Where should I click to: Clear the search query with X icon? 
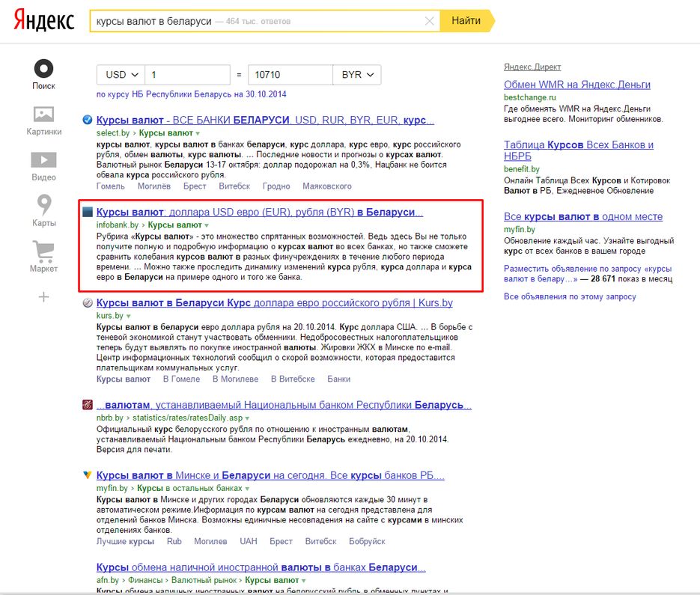tap(430, 21)
